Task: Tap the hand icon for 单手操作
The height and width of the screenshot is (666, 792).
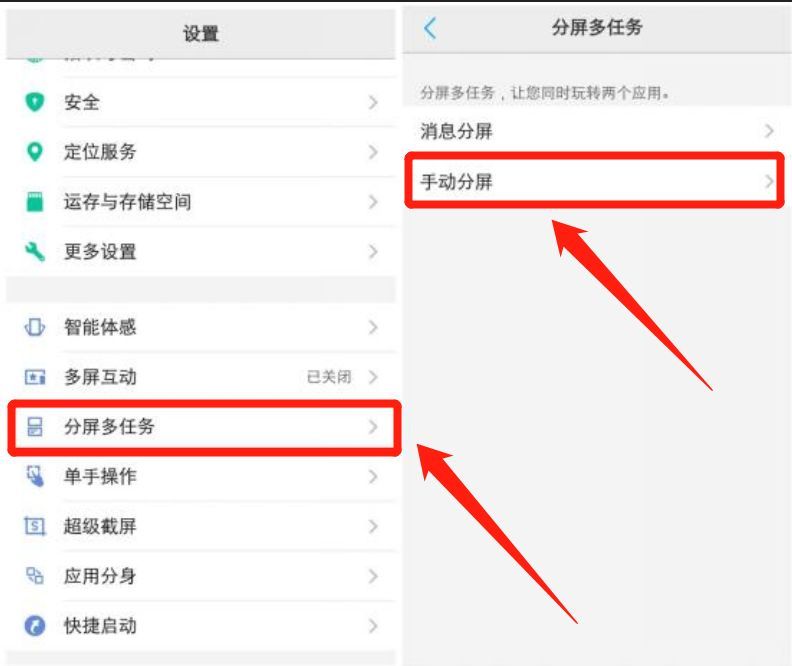Action: (34, 476)
